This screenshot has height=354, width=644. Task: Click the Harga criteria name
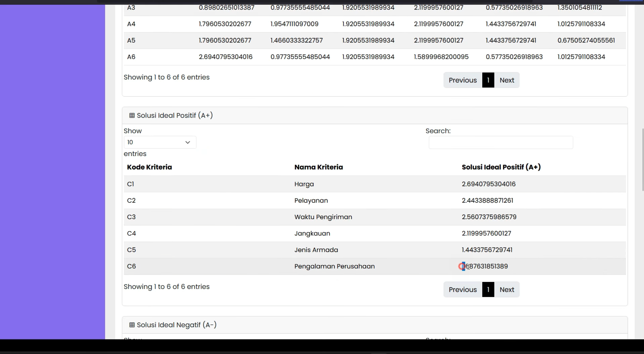(304, 184)
